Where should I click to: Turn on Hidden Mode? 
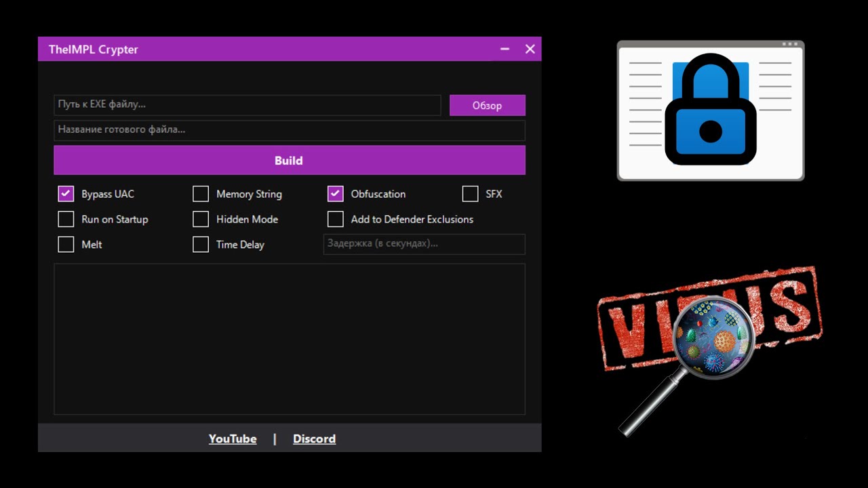point(201,219)
